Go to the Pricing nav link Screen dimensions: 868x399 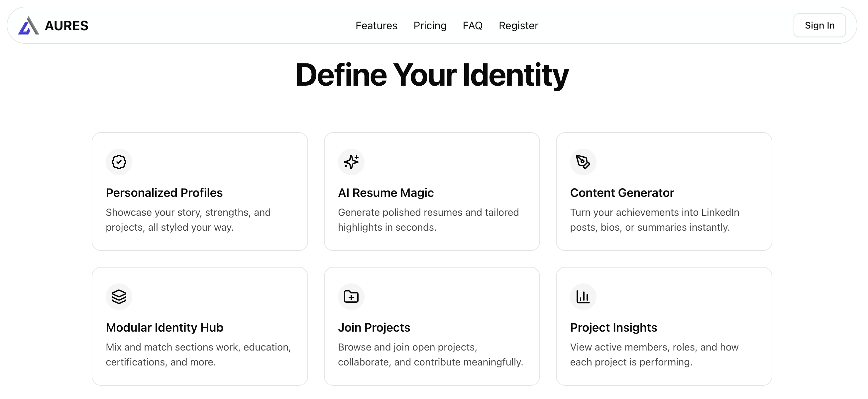[430, 26]
